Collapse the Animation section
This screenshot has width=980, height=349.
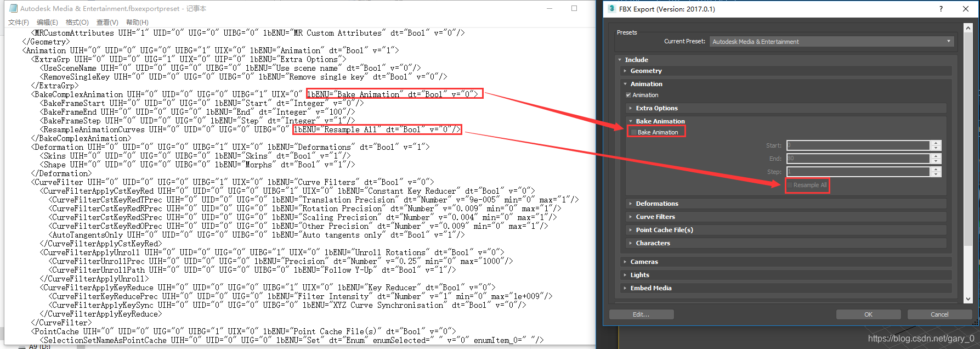tap(625, 84)
